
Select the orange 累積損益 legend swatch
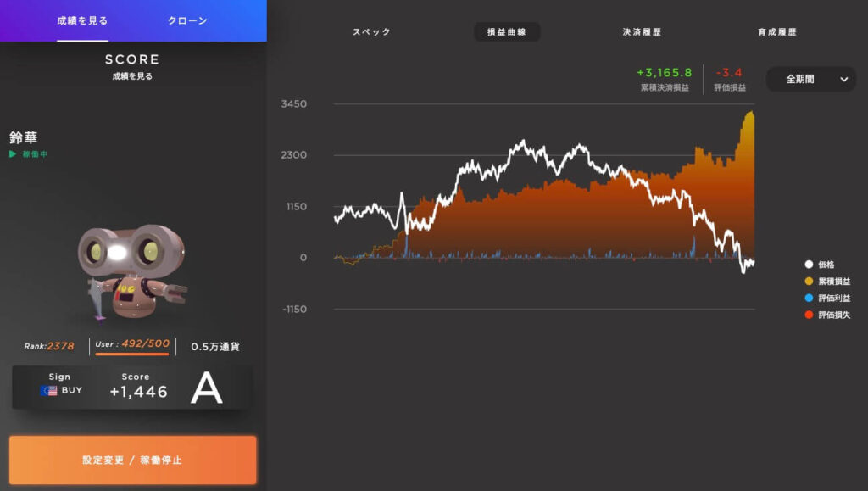tap(809, 282)
